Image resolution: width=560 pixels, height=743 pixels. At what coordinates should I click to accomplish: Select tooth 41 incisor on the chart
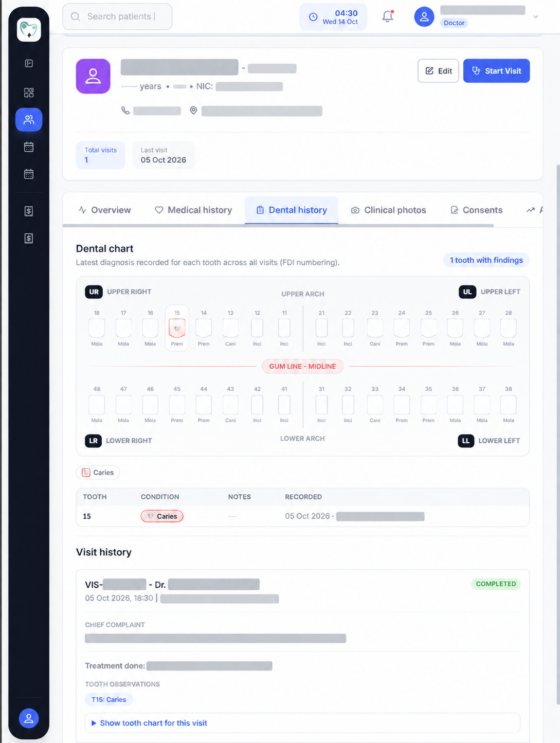click(x=284, y=405)
